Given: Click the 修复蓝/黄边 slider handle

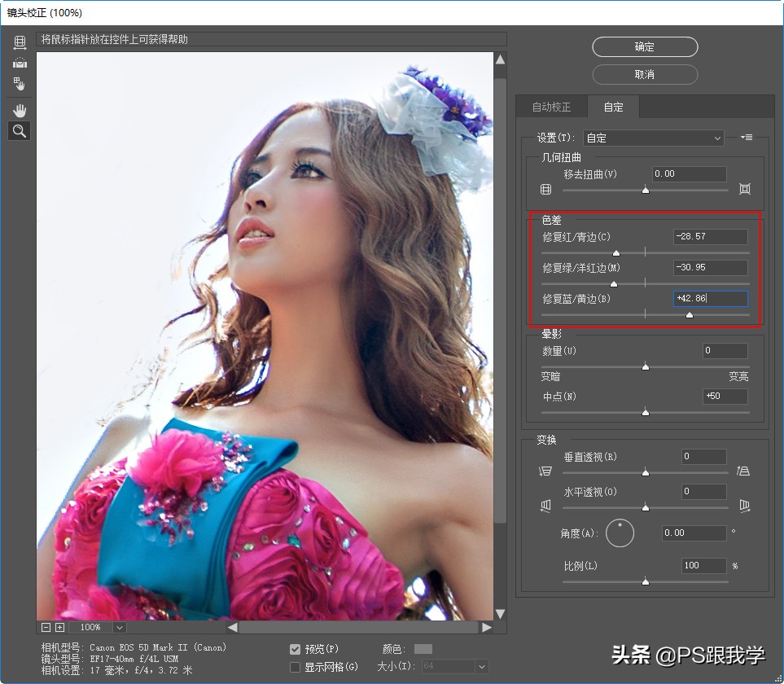Looking at the screenshot, I should tap(690, 315).
